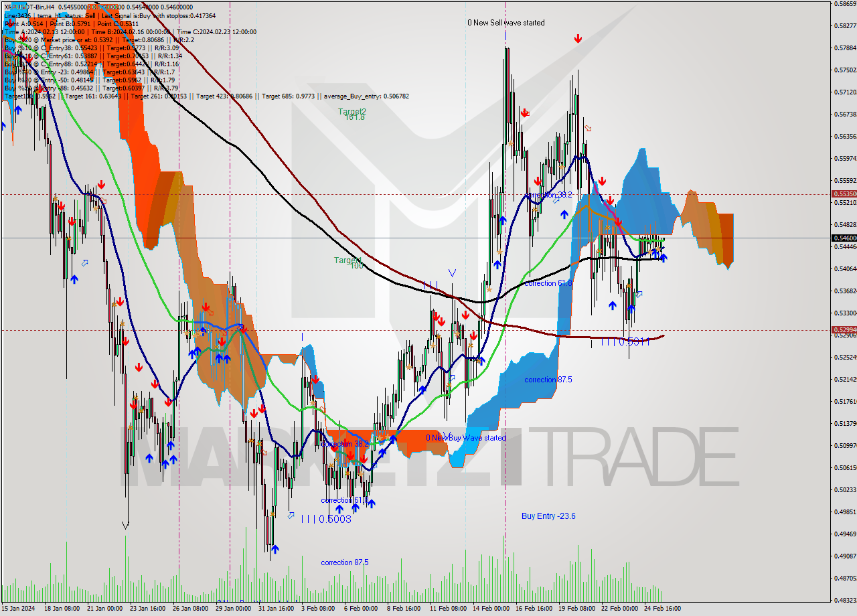Image resolution: width=857 pixels, height=616 pixels.
Task: Click the black 0.54600 current price tag
Action: pos(844,238)
